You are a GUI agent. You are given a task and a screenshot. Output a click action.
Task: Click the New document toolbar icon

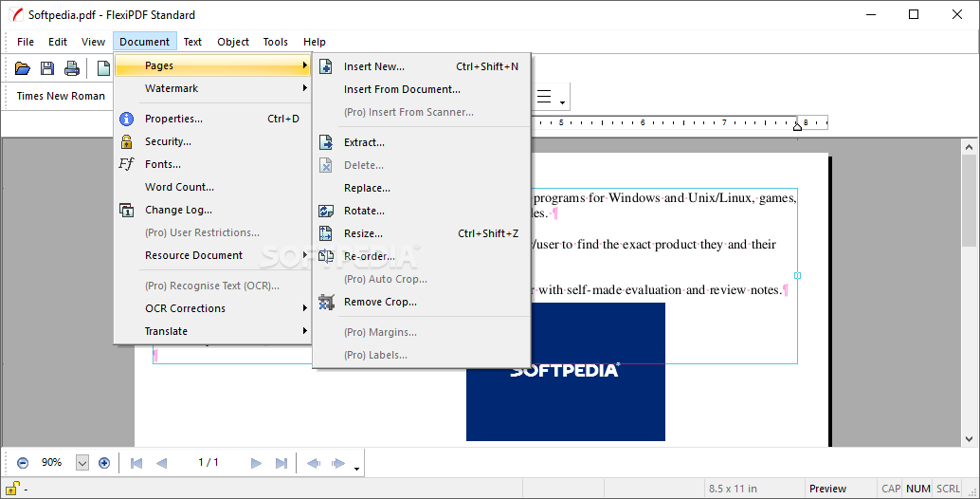pos(103,68)
